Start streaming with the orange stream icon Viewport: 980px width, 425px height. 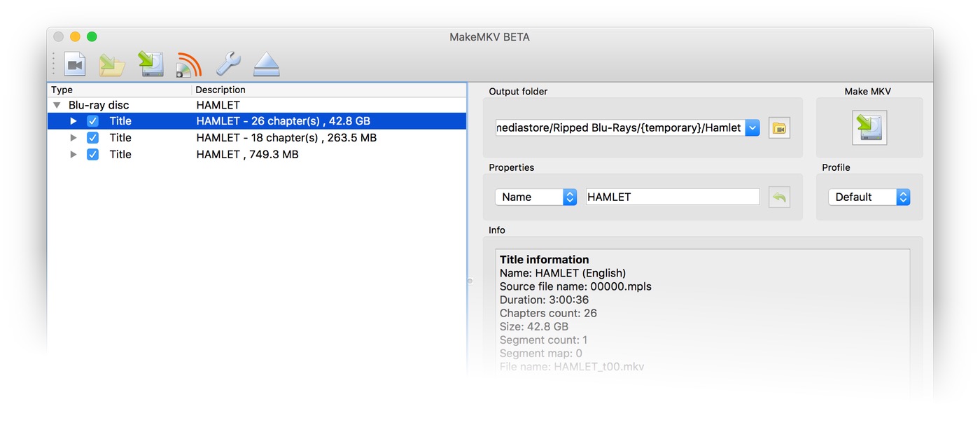coord(188,64)
